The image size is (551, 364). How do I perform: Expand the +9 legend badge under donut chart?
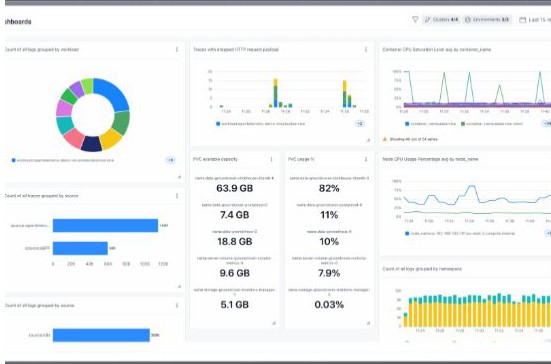[x=170, y=160]
